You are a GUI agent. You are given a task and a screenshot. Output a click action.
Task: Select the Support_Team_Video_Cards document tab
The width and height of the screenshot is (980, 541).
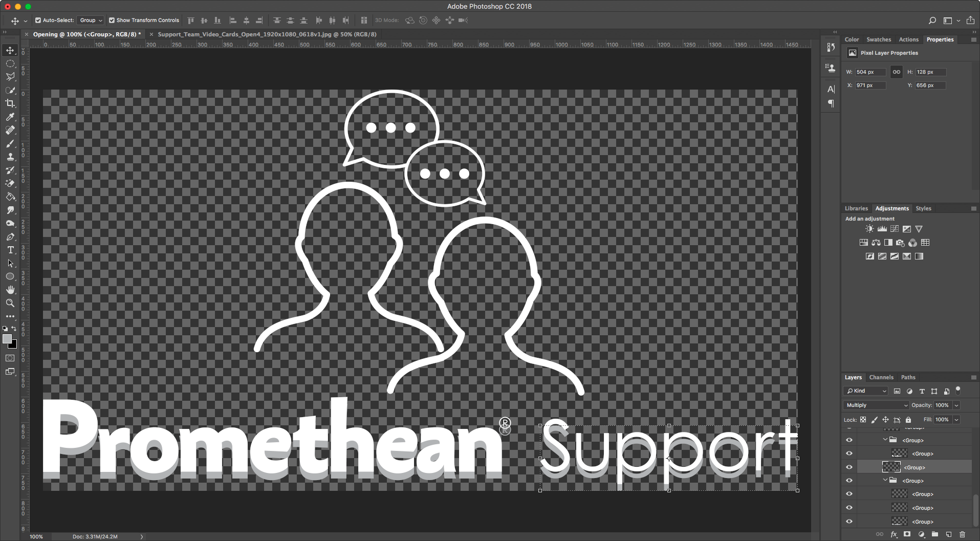click(x=241, y=34)
